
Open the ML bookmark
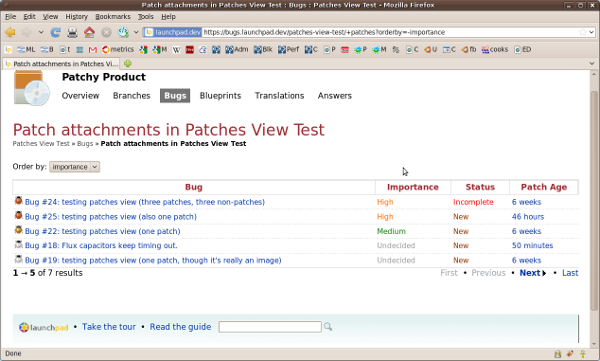click(x=26, y=49)
